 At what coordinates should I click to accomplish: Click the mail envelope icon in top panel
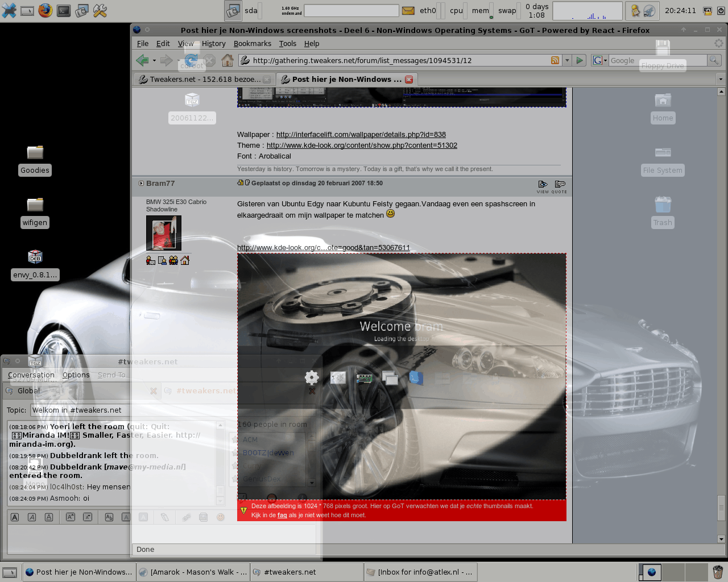coord(408,10)
